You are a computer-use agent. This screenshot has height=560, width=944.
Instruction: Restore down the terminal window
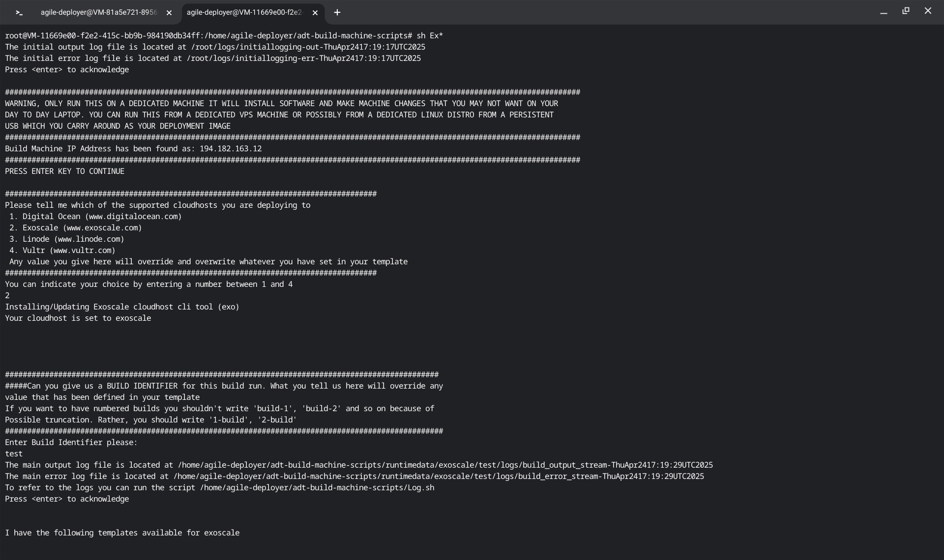906,11
